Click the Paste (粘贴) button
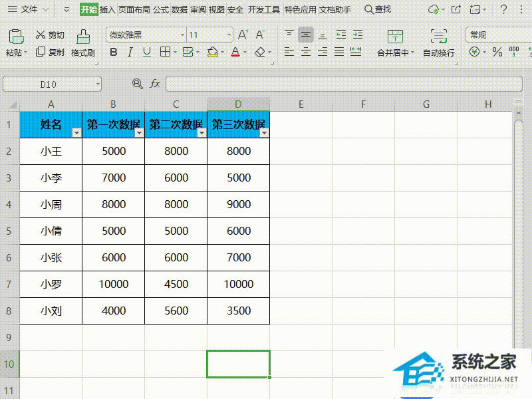Image resolution: width=532 pixels, height=399 pixels. click(x=17, y=40)
